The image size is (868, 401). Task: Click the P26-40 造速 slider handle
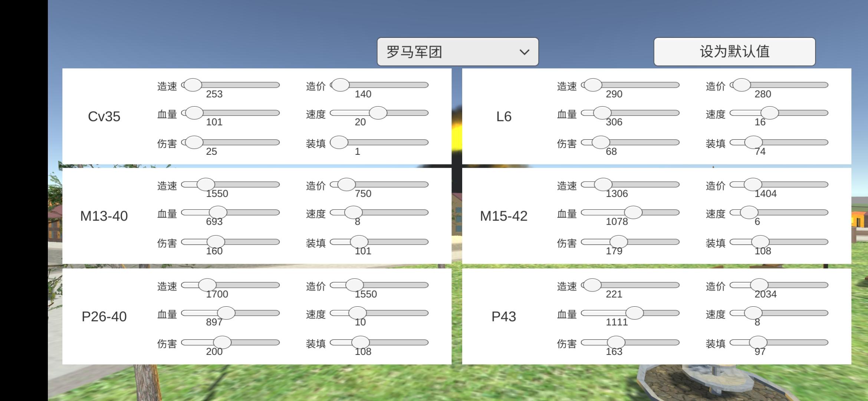pos(207,285)
